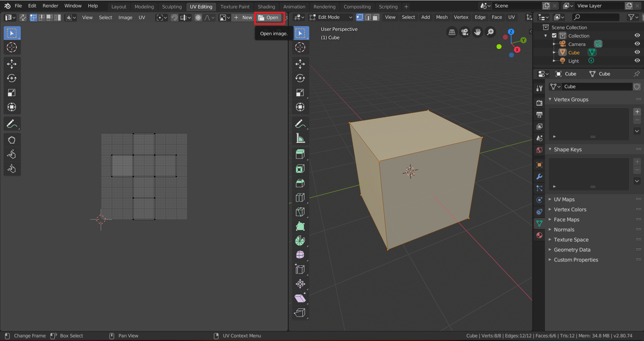The image size is (644, 341).
Task: Add a new vertex group with plus
Action: 637,112
